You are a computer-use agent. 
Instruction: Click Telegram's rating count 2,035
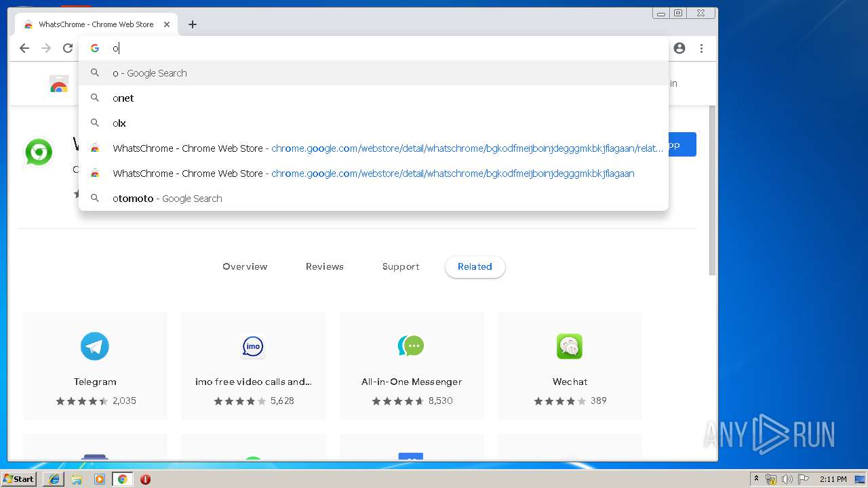point(124,401)
